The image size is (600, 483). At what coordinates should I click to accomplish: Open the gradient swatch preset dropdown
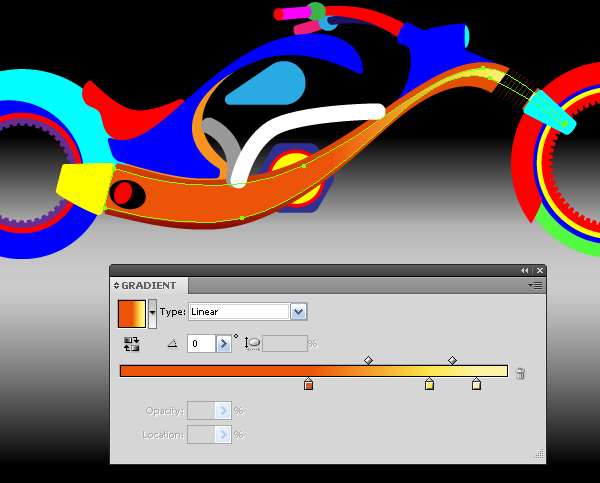tap(152, 313)
